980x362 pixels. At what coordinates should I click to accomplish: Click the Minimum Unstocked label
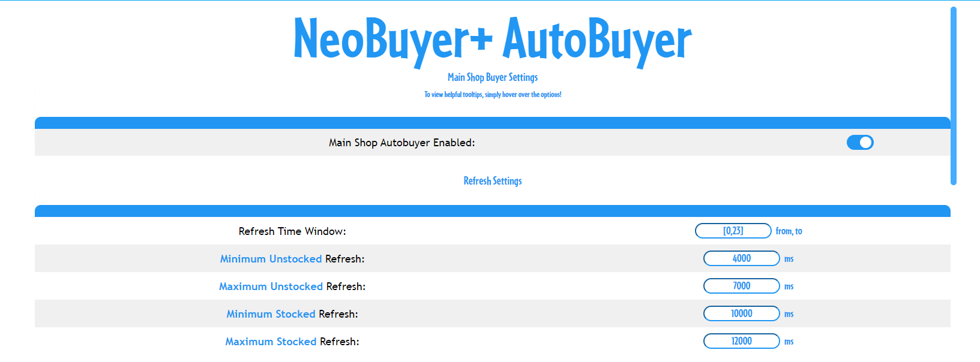(271, 258)
